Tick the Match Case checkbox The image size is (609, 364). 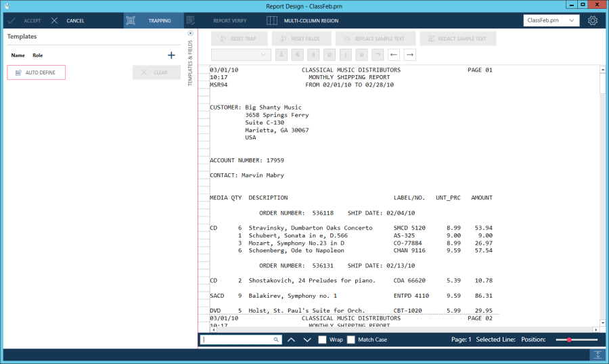pos(351,340)
